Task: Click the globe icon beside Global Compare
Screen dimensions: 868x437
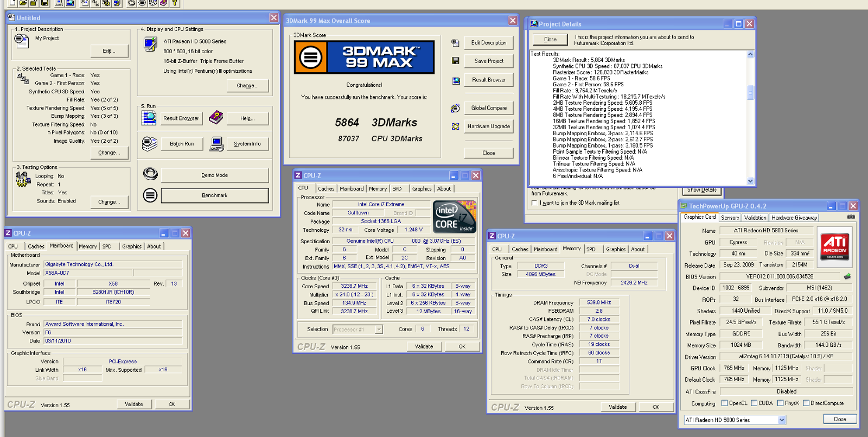Action: point(455,108)
